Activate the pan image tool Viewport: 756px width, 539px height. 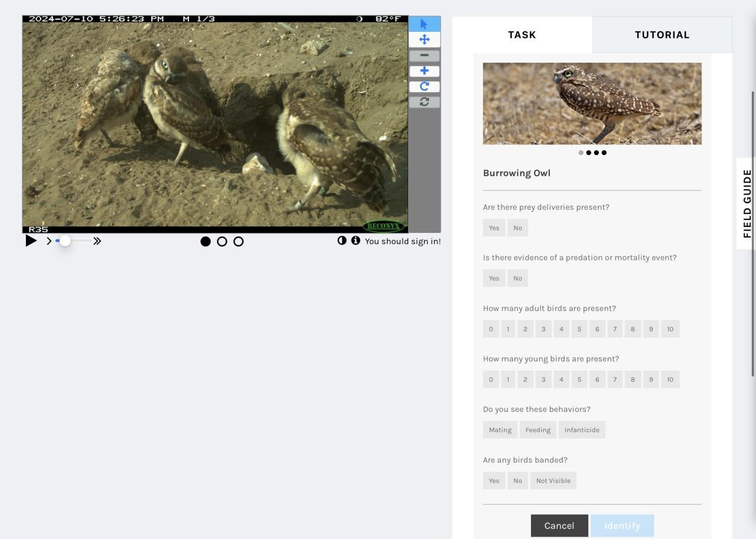point(424,40)
